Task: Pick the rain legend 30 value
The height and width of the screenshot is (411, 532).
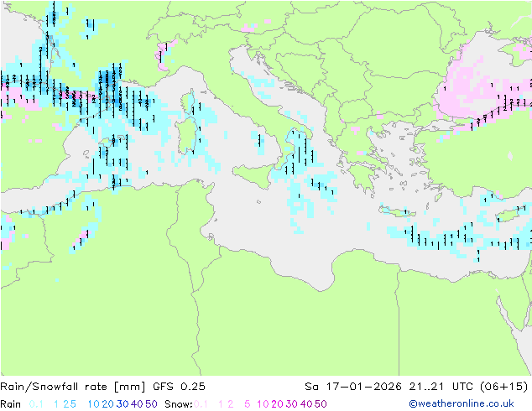Action: tap(123, 404)
